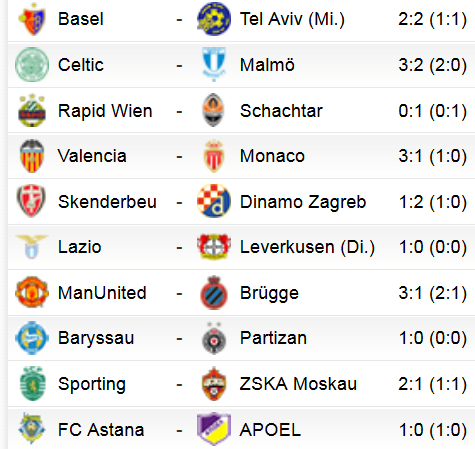The image size is (475, 449).
Task: Click the Basel club crest
Action: coord(32,19)
